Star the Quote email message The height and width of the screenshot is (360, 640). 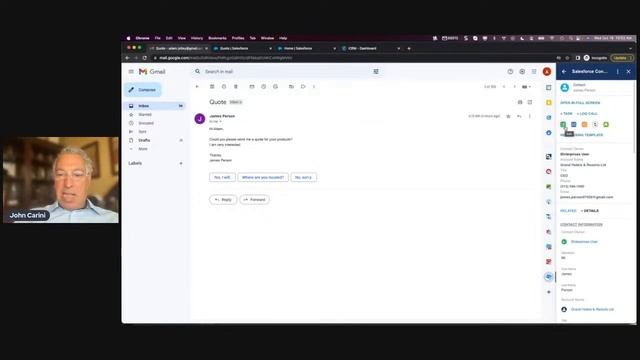[508, 116]
